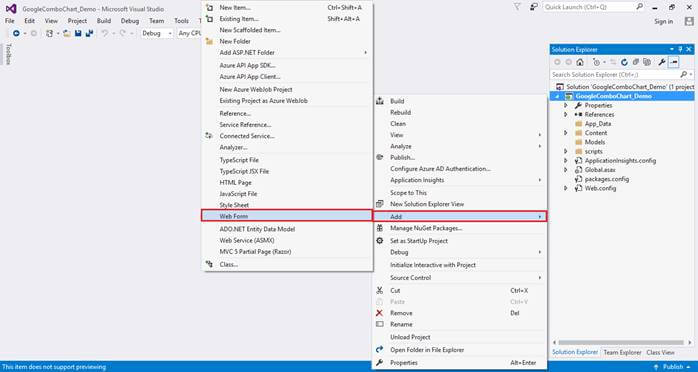Open the File menu

click(x=9, y=21)
